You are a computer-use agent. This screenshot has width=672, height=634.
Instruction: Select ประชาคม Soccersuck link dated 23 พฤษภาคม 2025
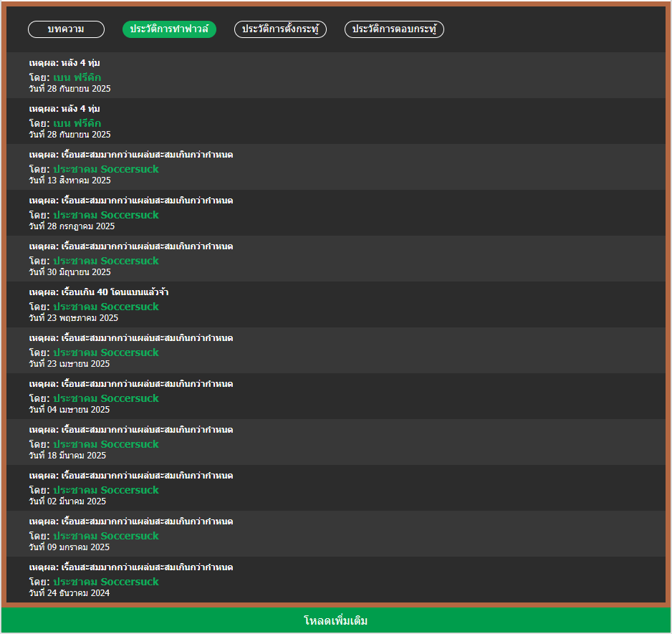tap(105, 307)
